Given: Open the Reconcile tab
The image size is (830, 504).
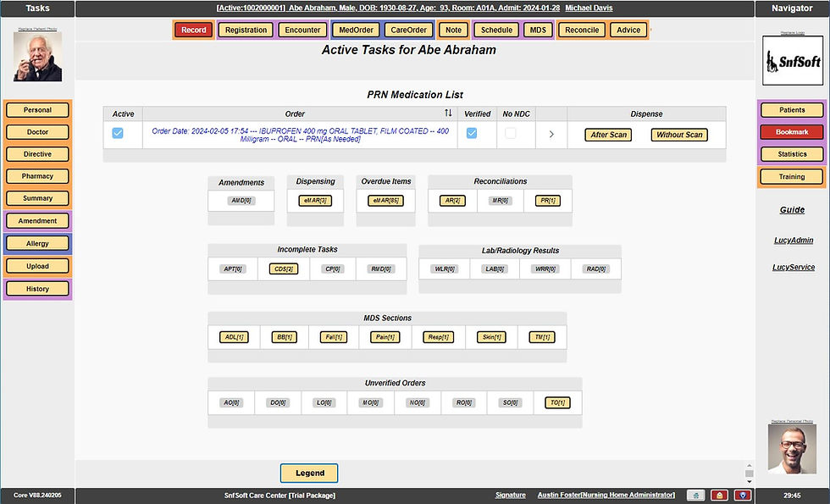Looking at the screenshot, I should click(x=582, y=30).
